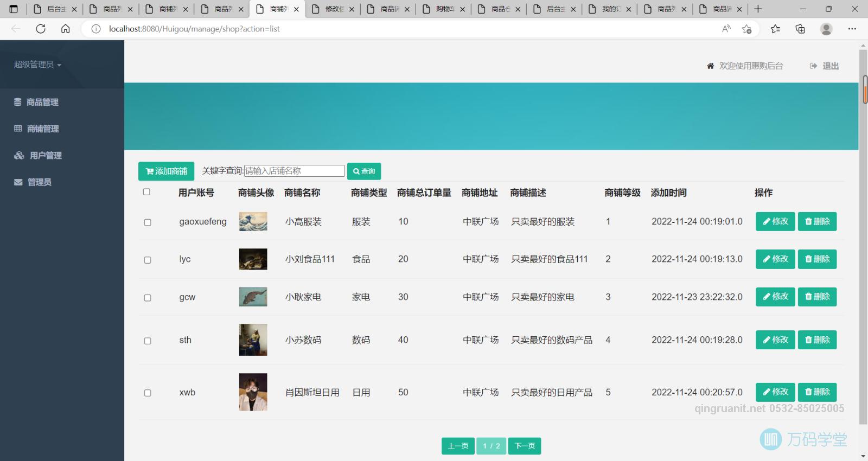Click the 商铺总订单量 column header

coord(424,193)
